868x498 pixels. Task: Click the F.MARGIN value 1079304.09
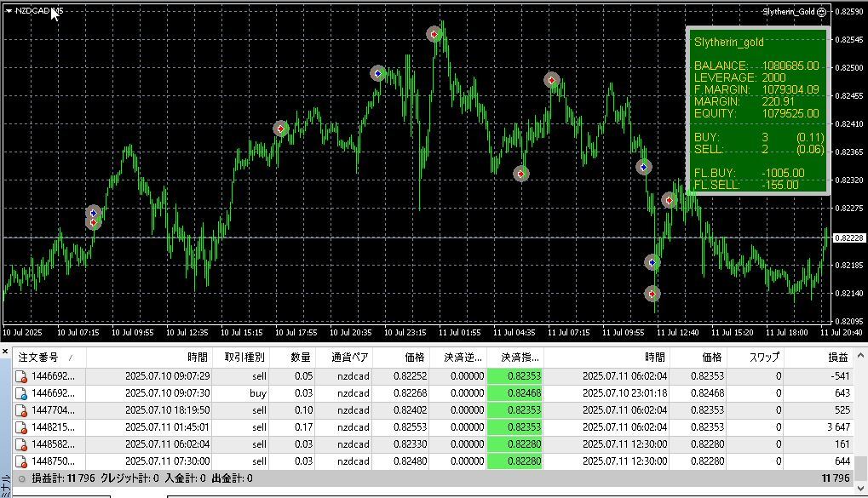pos(790,89)
